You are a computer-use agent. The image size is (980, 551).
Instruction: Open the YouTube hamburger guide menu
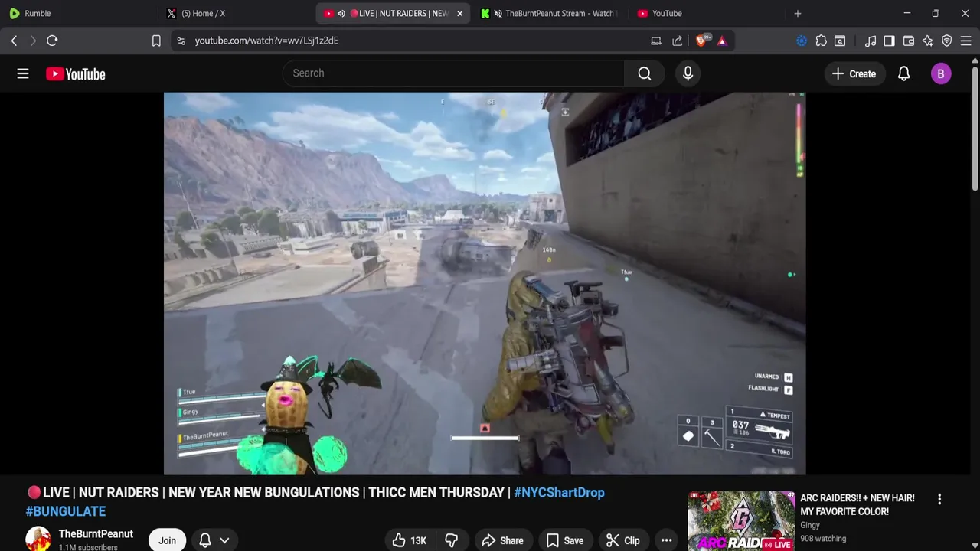pyautogui.click(x=23, y=73)
